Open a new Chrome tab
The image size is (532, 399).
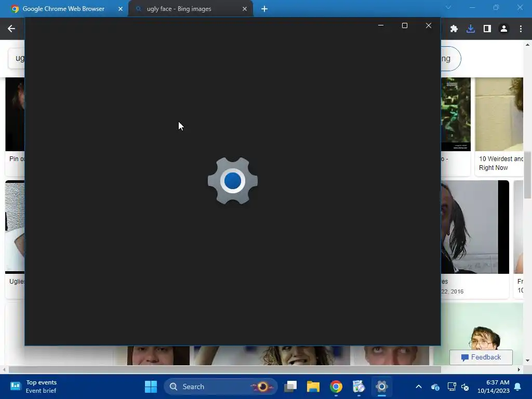tap(264, 9)
